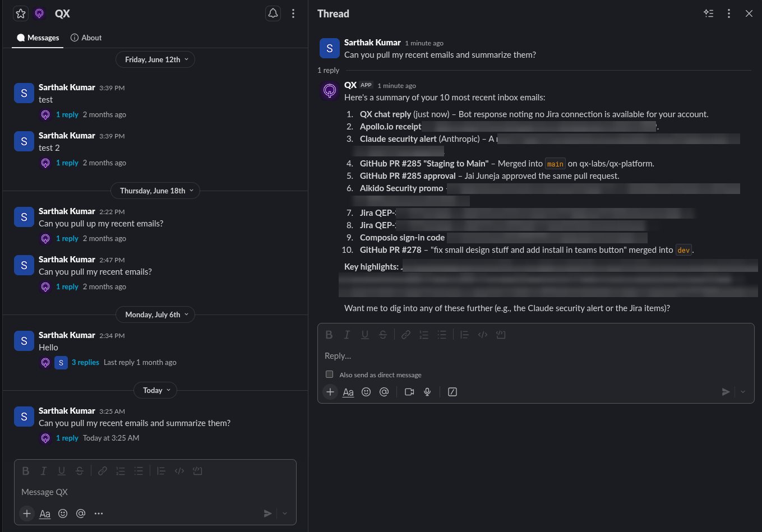Screen dimensions: 762x532
Task: Insert link in the Message QX composer
Action: tap(103, 471)
